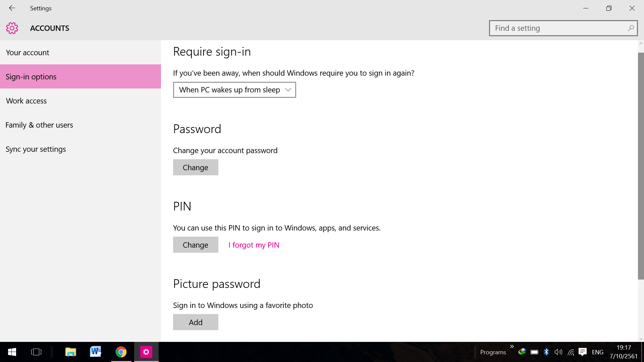Select Family & other users
This screenshot has width=644, height=362.
point(39,125)
